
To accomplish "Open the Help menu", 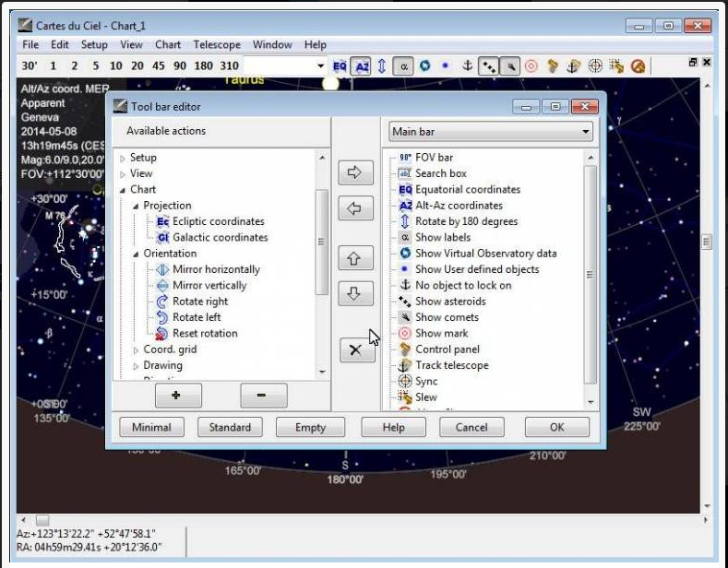I will [316, 44].
